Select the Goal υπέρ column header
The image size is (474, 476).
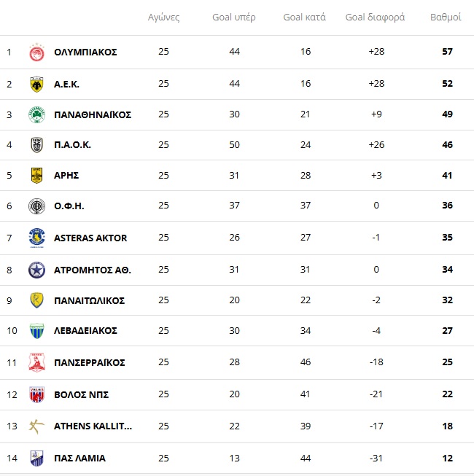click(234, 17)
